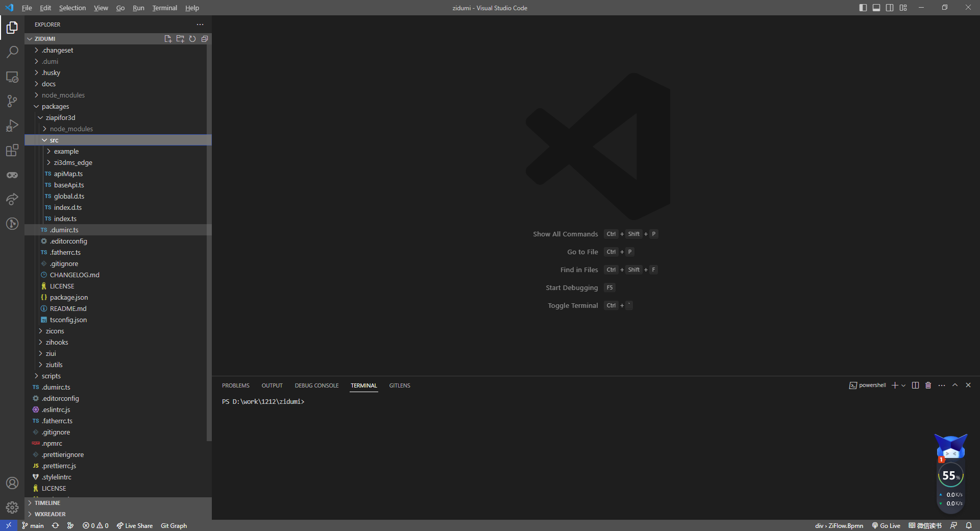Maximize the terminal panel size
980x531 pixels.
pyautogui.click(x=955, y=385)
